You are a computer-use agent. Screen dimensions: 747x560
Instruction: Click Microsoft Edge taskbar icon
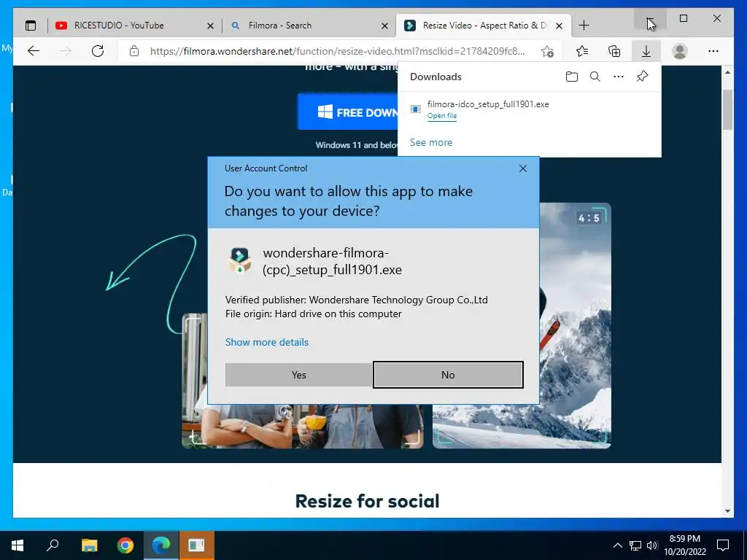click(161, 545)
